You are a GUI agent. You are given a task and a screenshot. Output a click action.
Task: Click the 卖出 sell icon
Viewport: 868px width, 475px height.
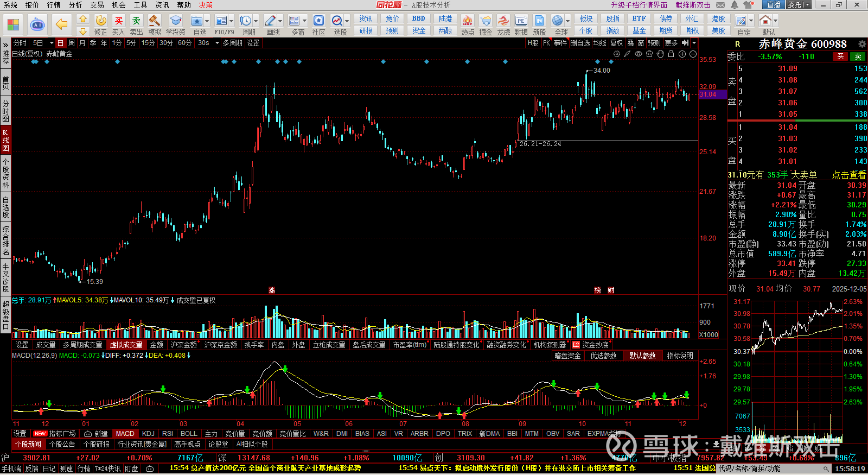136,21
